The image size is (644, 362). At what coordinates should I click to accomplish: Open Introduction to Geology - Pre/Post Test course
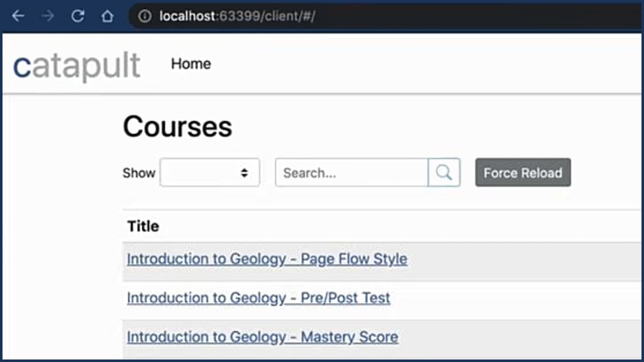click(258, 297)
